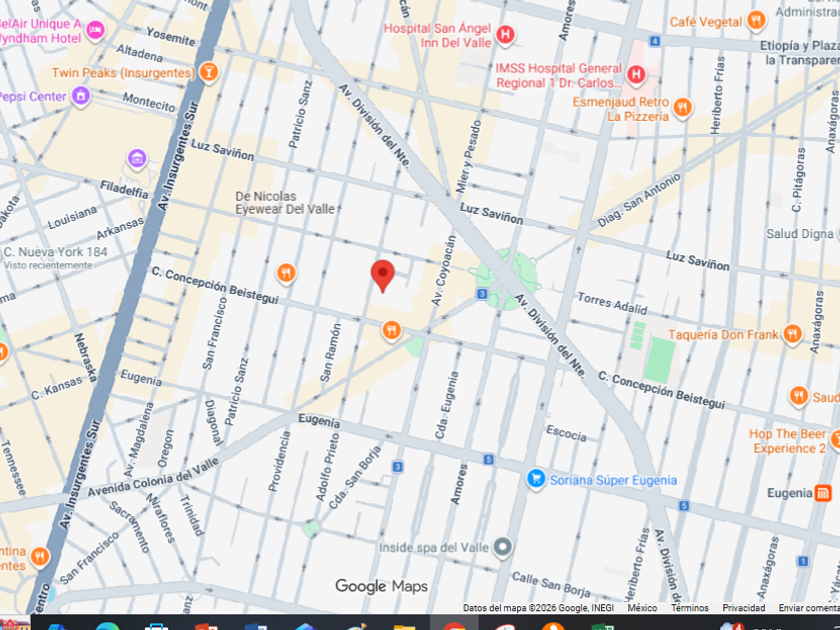Select the Diag. San Antonio street label

click(639, 200)
